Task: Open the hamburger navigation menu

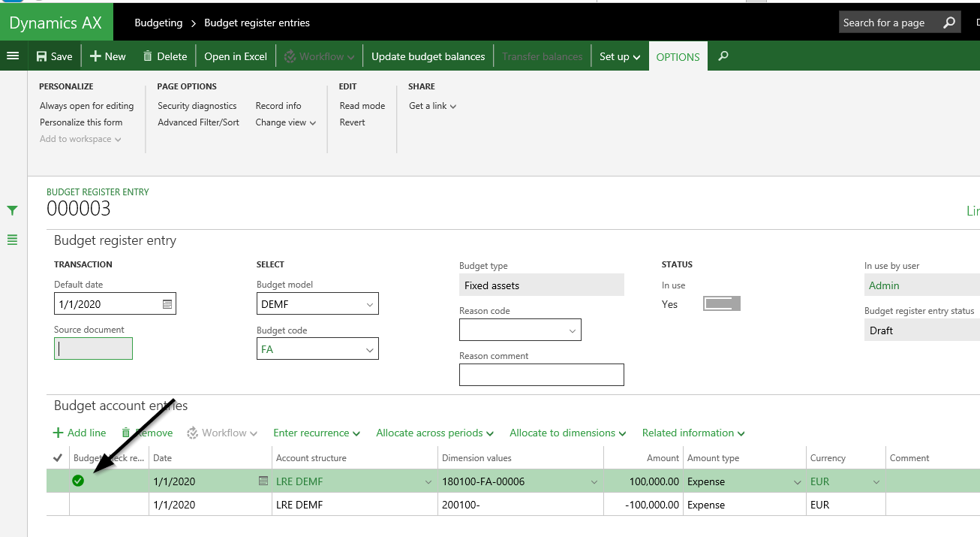Action: [x=13, y=56]
